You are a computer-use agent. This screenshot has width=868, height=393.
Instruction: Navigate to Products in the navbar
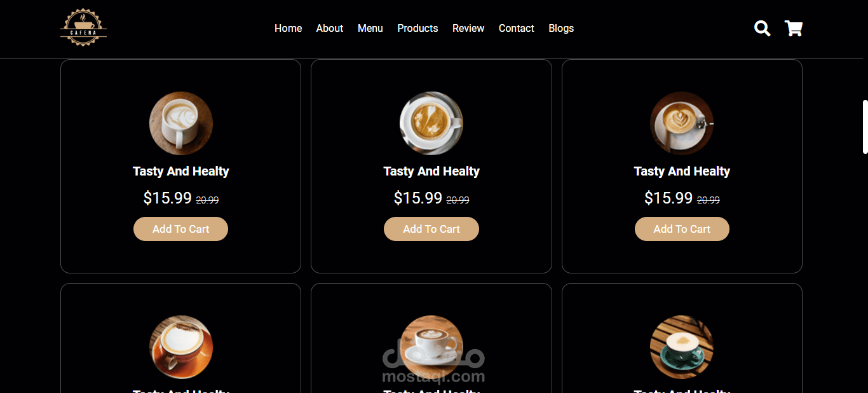click(x=417, y=29)
